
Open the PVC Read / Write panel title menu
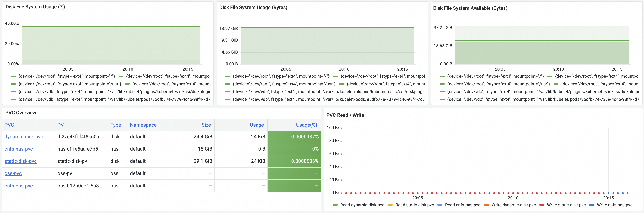pos(345,115)
